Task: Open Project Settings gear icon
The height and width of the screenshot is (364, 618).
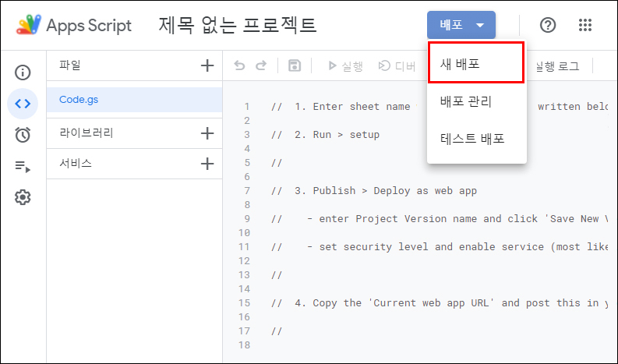Action: 23,197
